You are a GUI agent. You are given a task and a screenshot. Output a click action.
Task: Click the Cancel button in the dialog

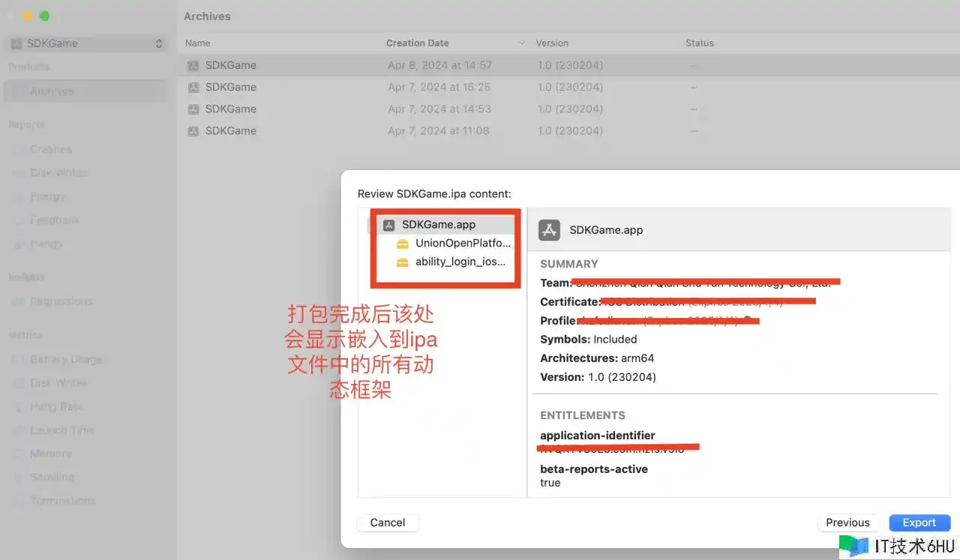point(388,523)
